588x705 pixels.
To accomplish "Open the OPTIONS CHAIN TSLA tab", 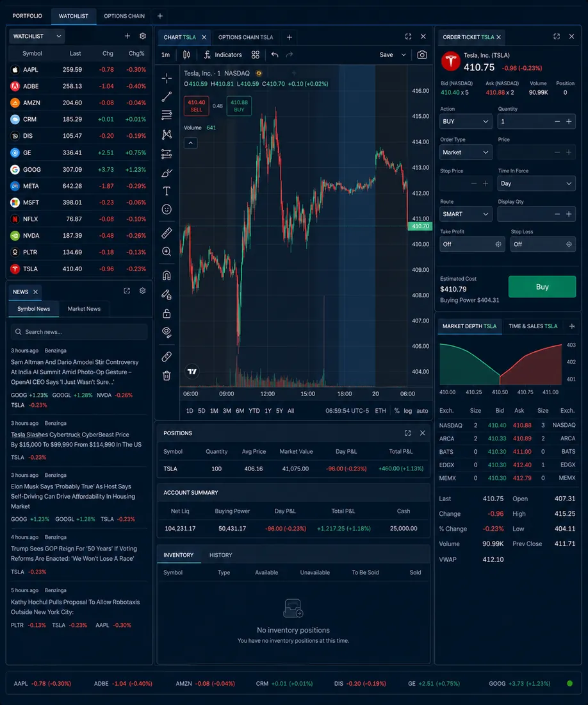I will (246, 37).
